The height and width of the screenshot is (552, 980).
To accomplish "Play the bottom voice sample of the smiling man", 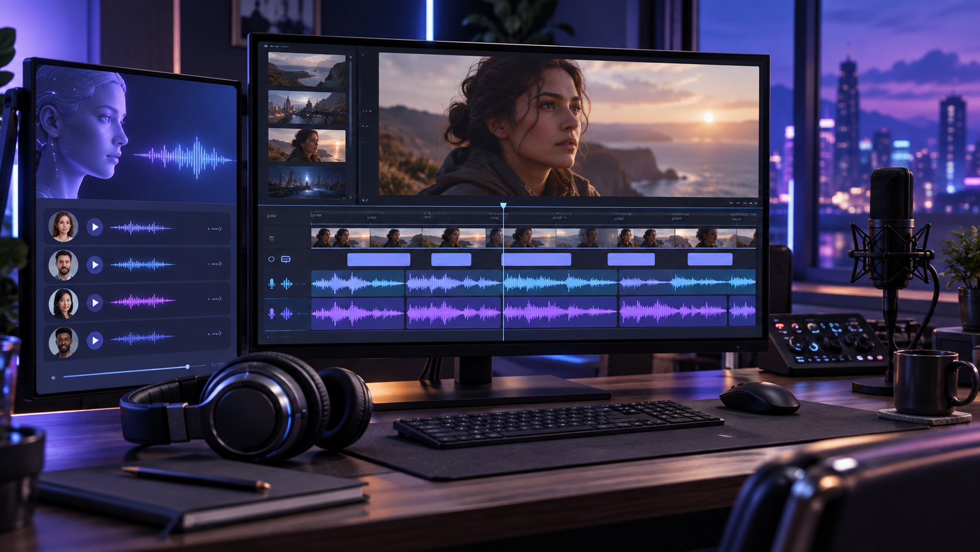I will (x=95, y=340).
